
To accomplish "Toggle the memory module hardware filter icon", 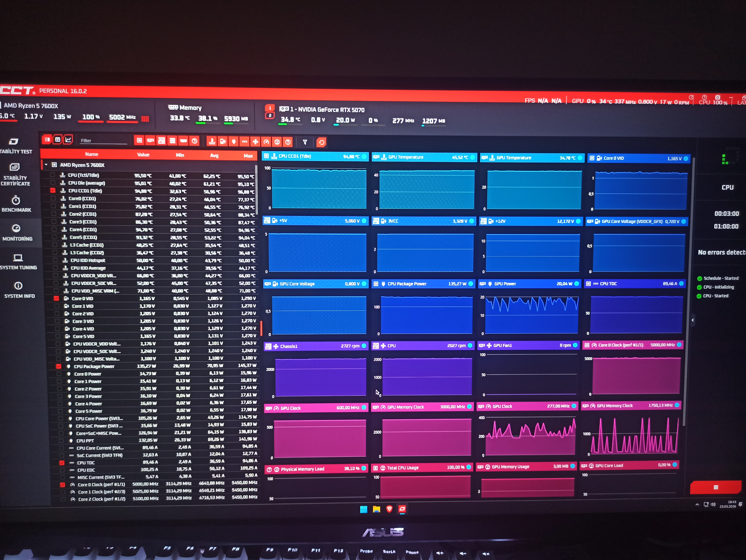I will coord(183,141).
